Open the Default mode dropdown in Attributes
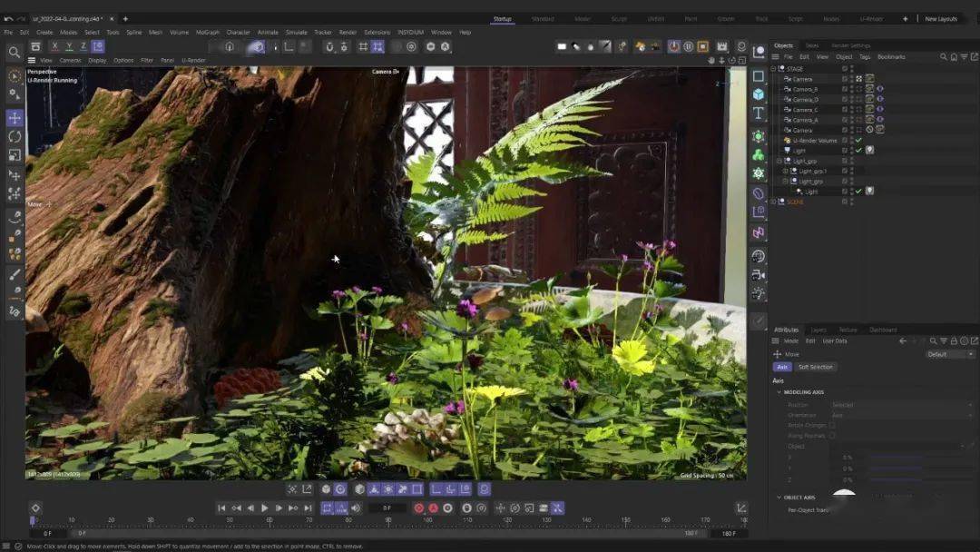The height and width of the screenshot is (552, 980). [950, 354]
